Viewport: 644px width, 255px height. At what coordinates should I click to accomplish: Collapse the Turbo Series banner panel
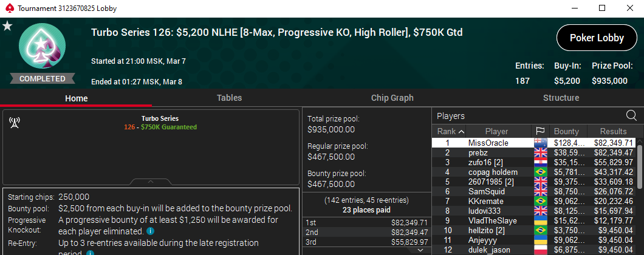pos(151,182)
